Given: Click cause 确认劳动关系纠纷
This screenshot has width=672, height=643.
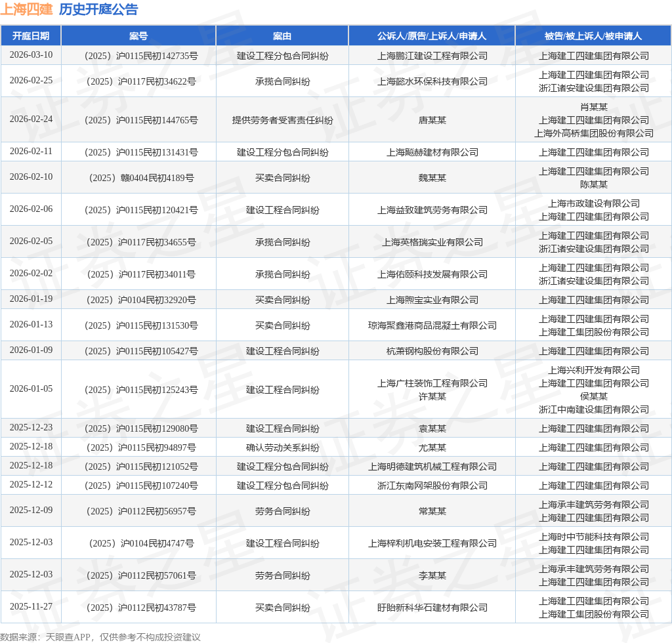Looking at the screenshot, I should pyautogui.click(x=282, y=447).
